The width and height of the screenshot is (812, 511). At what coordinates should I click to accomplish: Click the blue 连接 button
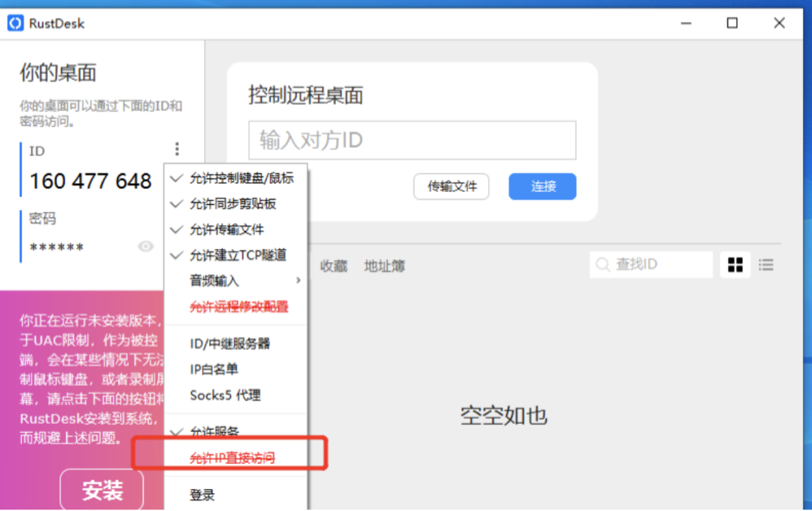click(542, 186)
